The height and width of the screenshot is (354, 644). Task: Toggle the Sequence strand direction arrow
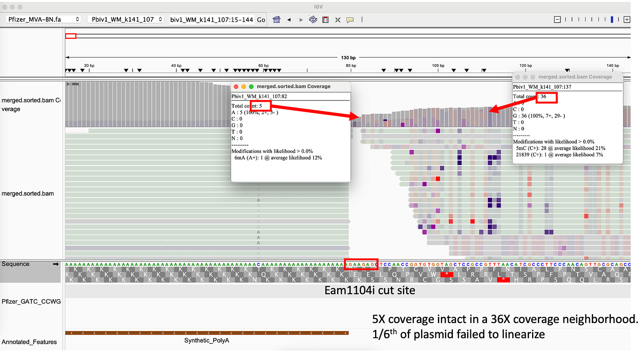point(56,264)
